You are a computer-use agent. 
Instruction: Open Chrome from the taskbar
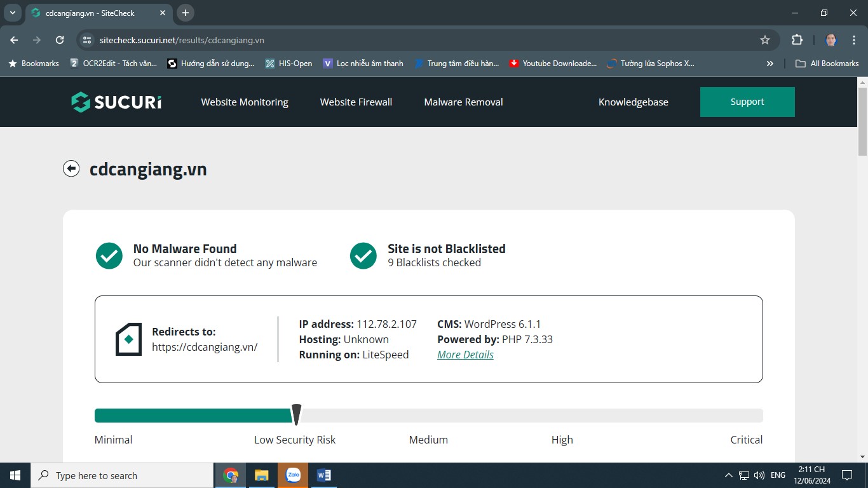(x=231, y=475)
